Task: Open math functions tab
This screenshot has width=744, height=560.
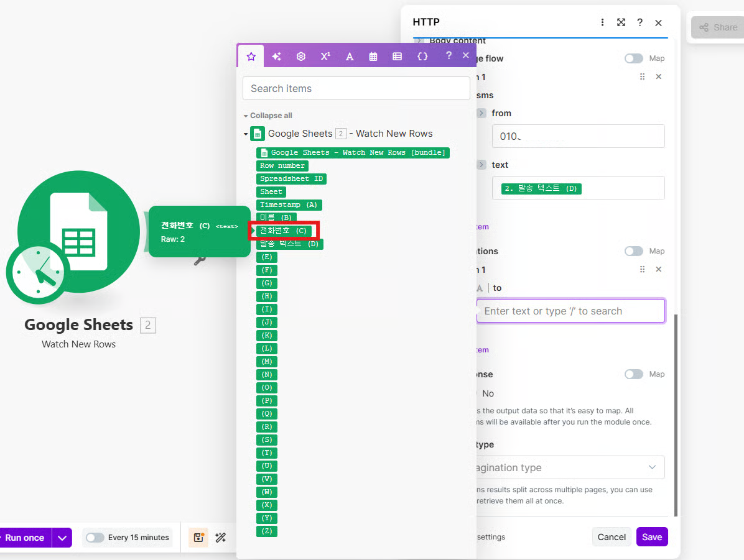Action: pos(325,57)
